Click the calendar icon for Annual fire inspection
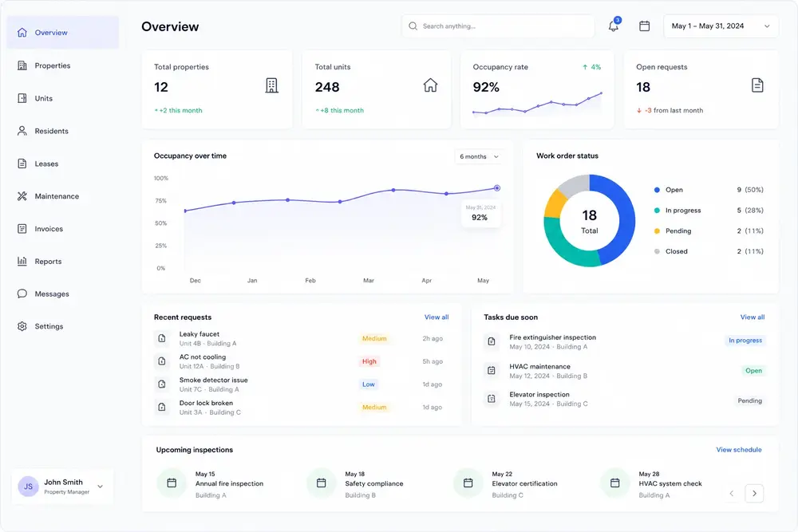798x532 pixels. point(172,483)
